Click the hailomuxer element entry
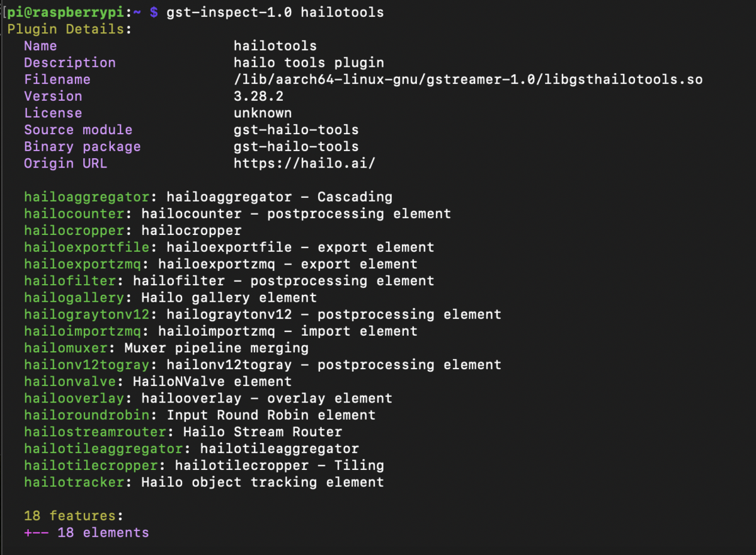This screenshot has width=756, height=555. pyautogui.click(x=166, y=348)
